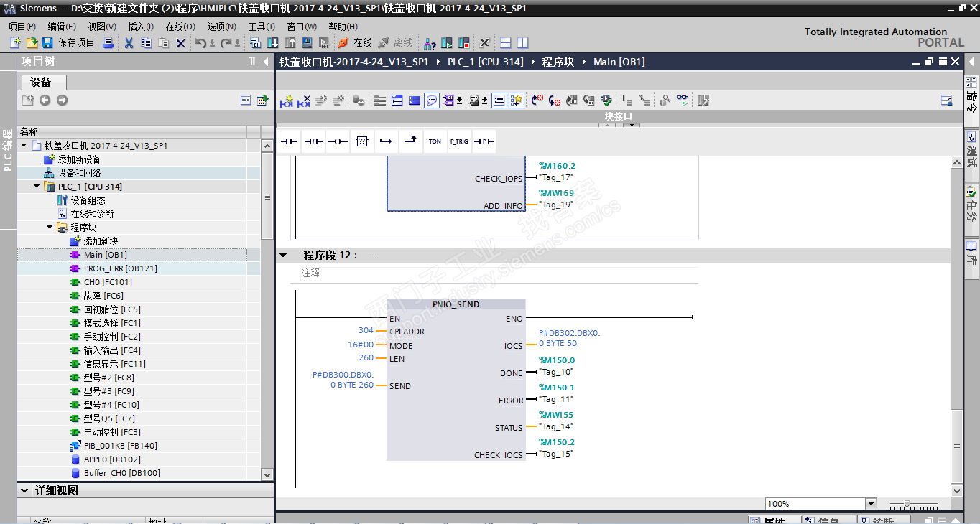
Task: Click the open project icon
Action: click(x=32, y=43)
